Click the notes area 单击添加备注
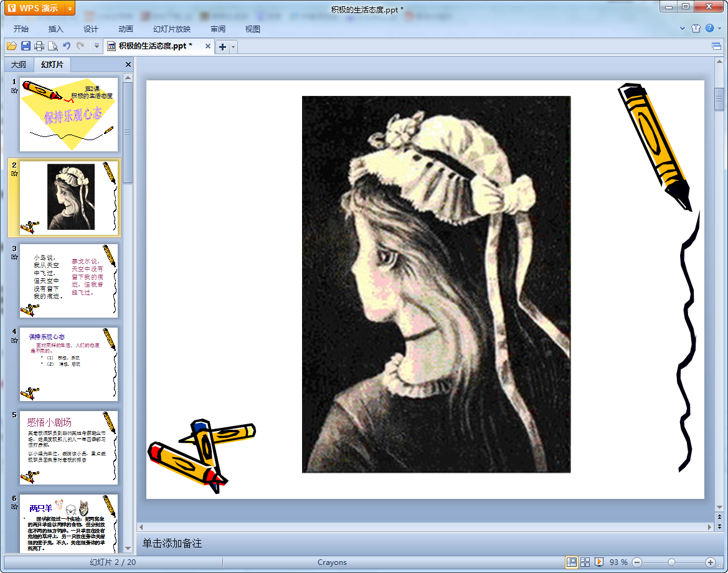Viewport: 728px width, 573px height. [172, 543]
